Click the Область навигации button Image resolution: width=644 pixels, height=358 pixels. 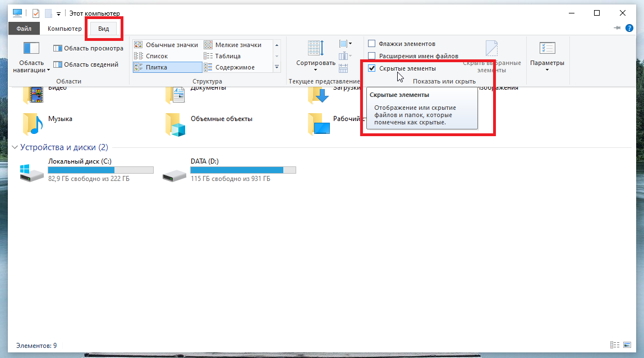(x=31, y=57)
